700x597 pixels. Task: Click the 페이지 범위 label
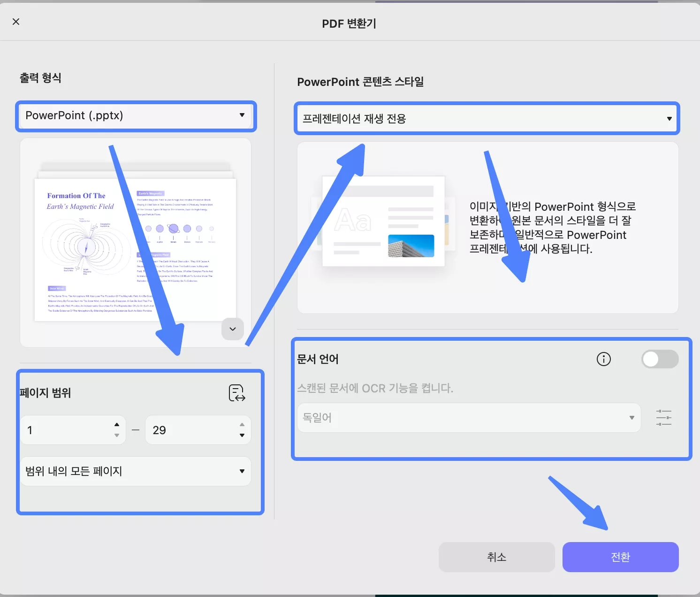(x=45, y=393)
